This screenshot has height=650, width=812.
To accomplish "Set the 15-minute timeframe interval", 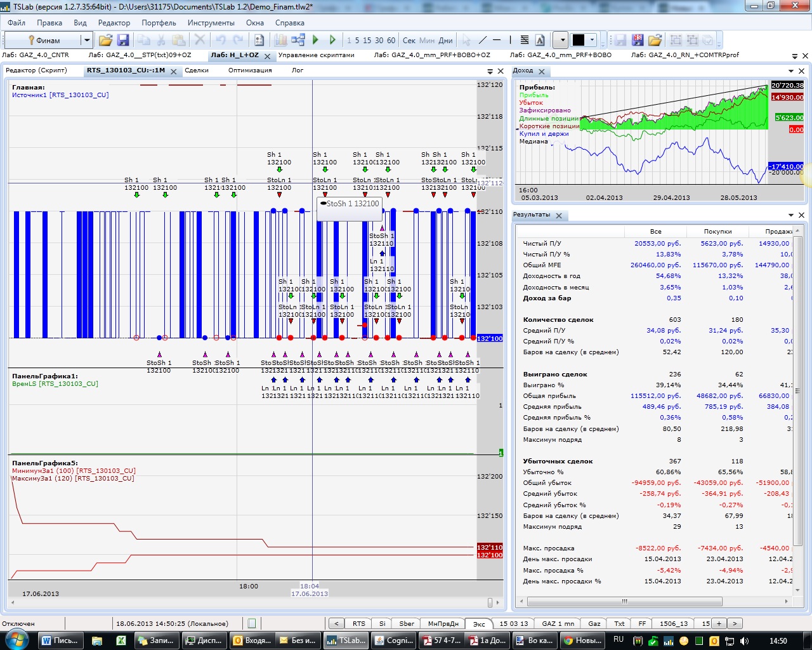I will 367,40.
